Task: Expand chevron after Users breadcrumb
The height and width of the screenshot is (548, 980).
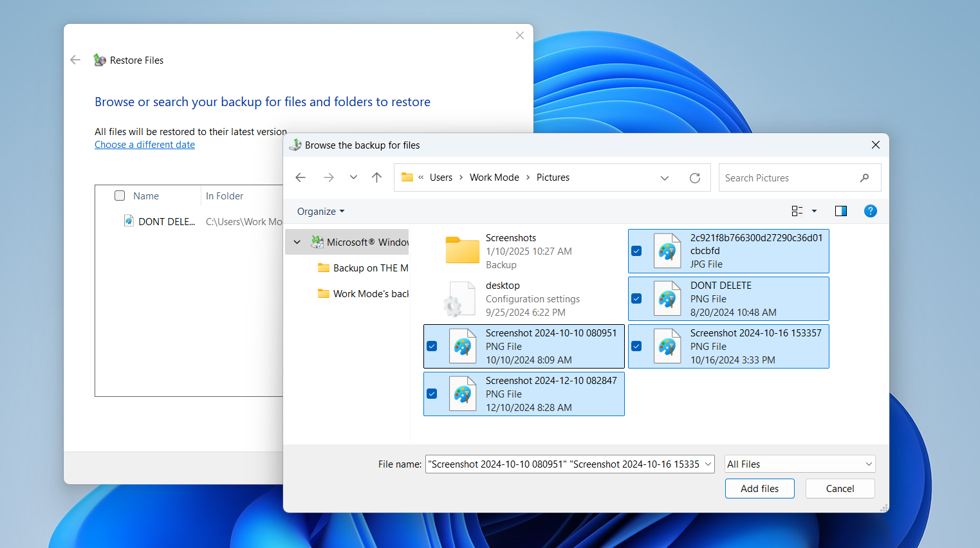Action: [461, 178]
